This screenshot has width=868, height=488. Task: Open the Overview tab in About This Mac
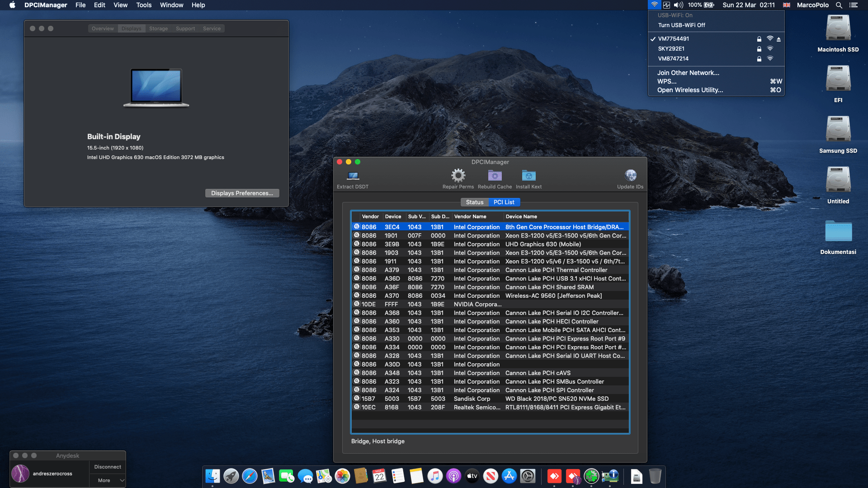coord(103,28)
